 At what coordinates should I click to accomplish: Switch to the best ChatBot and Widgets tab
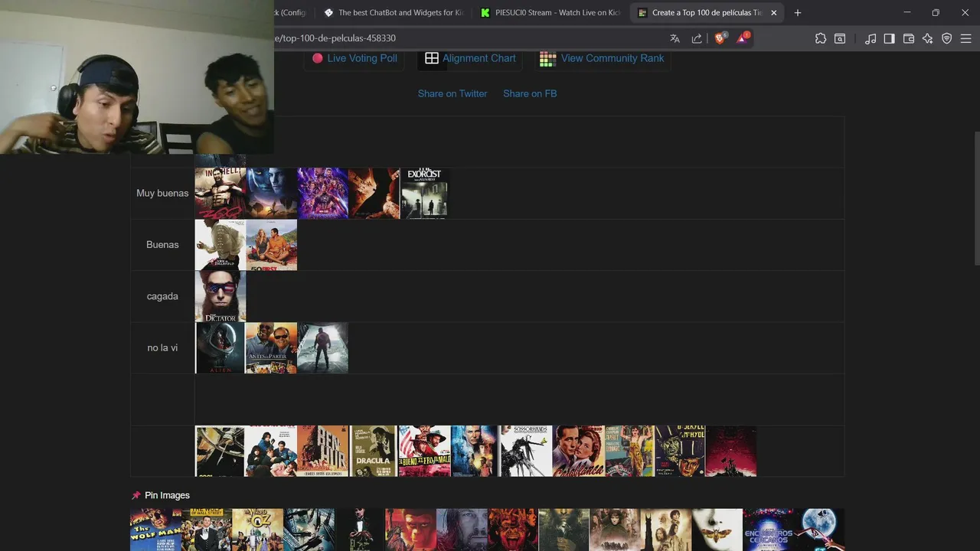point(394,12)
